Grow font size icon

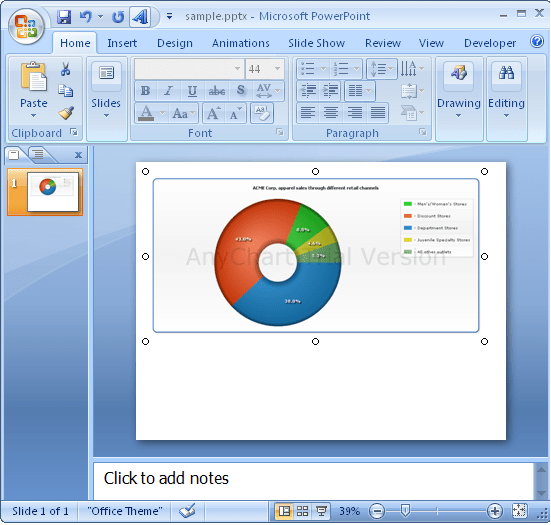click(x=214, y=113)
